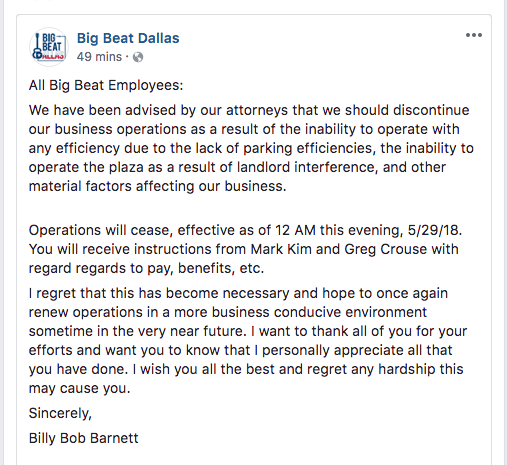Click the 'Sincerely,' closing line
The height and width of the screenshot is (465, 507).
[60, 413]
